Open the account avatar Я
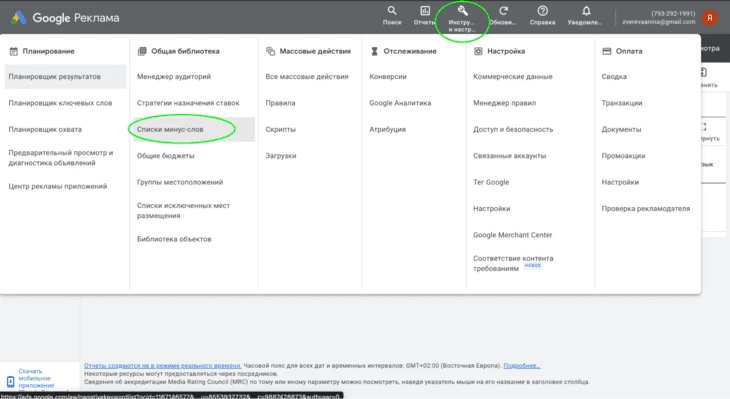730x399 pixels. click(x=710, y=18)
